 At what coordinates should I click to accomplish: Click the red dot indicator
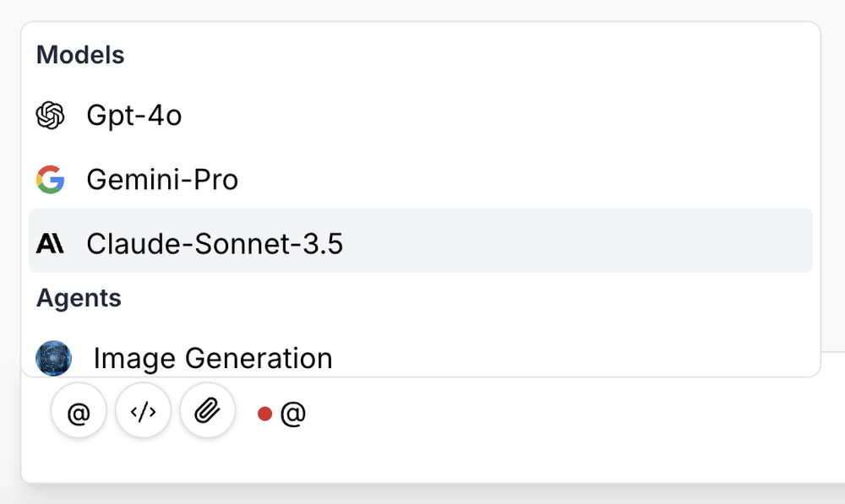coord(264,414)
